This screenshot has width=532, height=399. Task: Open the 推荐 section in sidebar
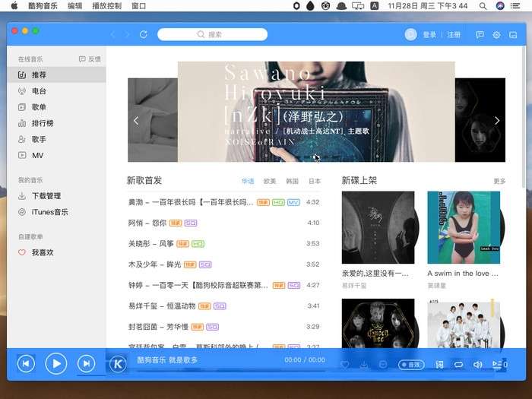coord(56,74)
